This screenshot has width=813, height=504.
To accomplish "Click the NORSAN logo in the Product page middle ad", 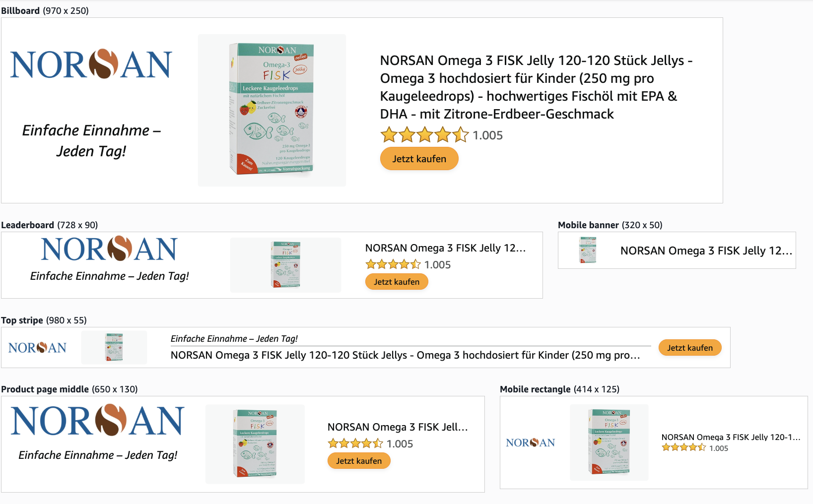I will point(98,421).
